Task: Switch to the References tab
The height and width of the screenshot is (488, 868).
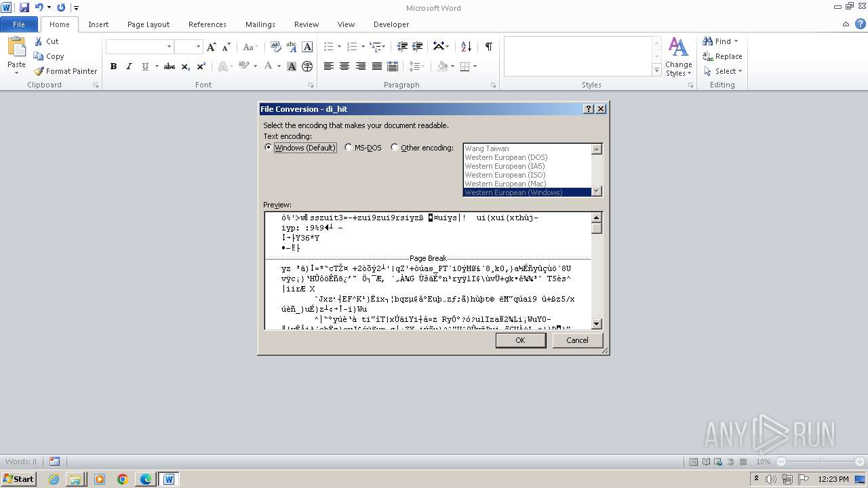Action: tap(208, 24)
